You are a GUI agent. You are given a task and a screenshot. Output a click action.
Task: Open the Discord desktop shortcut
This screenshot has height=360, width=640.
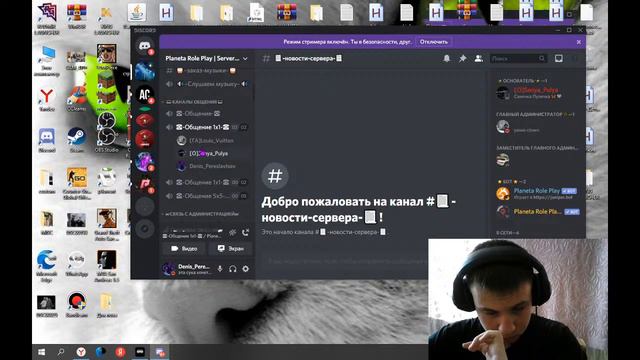(47, 140)
